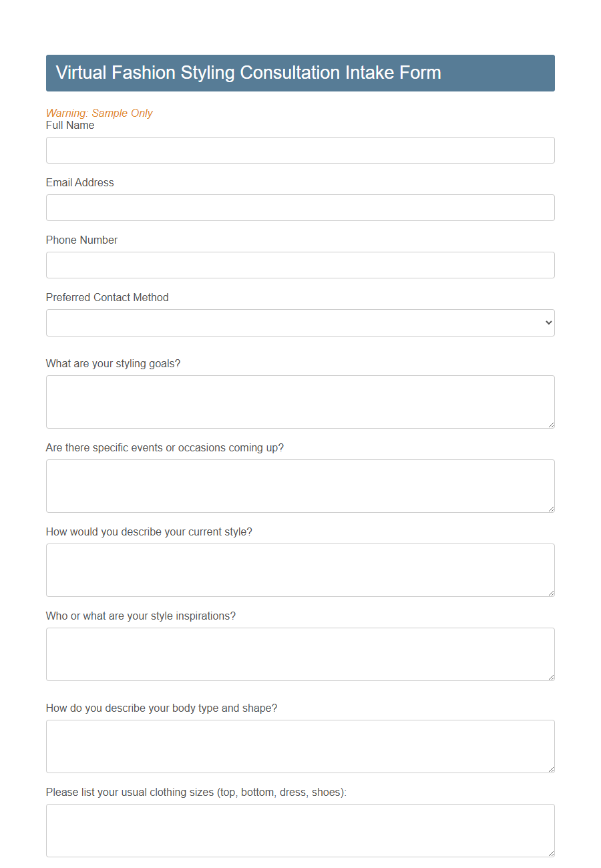The height and width of the screenshot is (868, 601).
Task: Click the resize handle of styling goals box
Action: pos(551,425)
